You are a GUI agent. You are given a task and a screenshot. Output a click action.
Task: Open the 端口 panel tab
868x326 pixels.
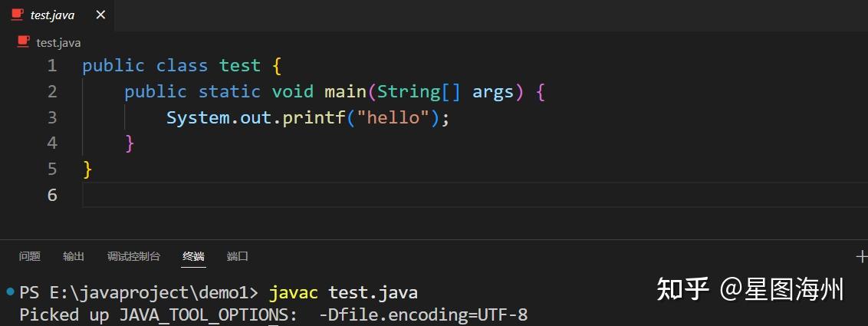click(238, 256)
